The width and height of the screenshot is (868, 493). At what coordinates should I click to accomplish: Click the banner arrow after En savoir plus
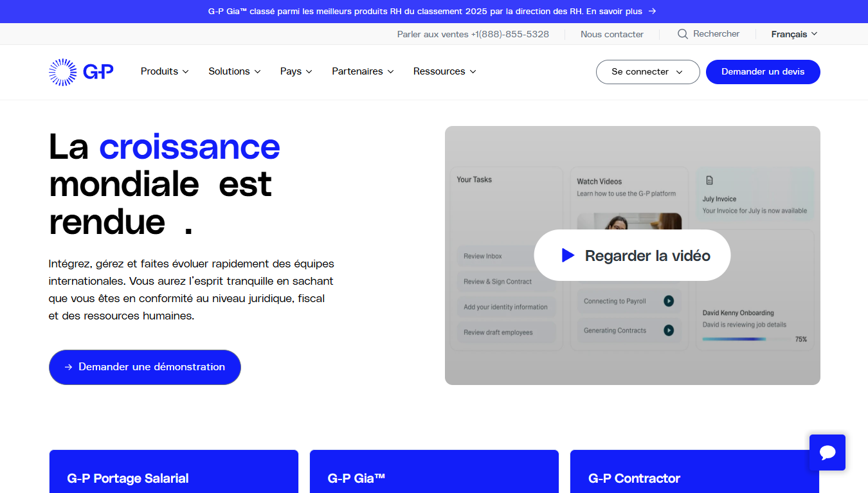[652, 12]
